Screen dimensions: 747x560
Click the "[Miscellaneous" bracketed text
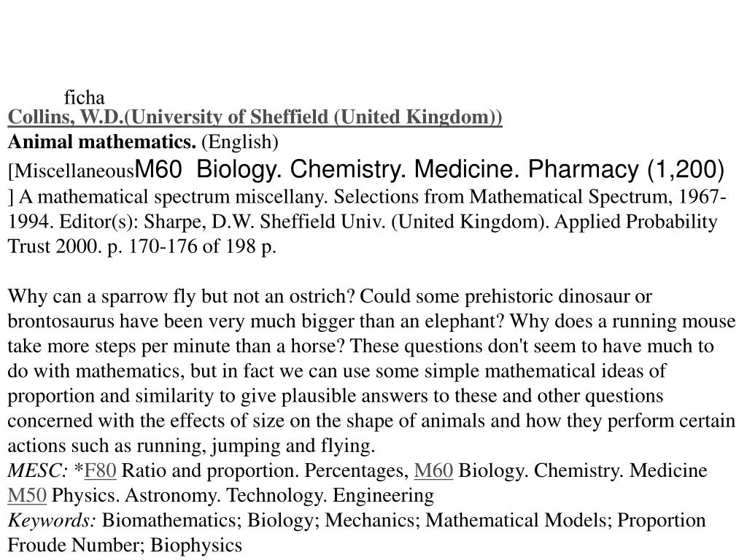(x=71, y=171)
